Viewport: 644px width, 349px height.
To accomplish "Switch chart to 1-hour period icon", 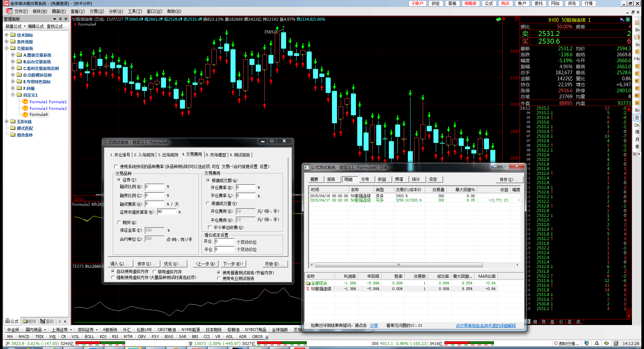I will 637,103.
